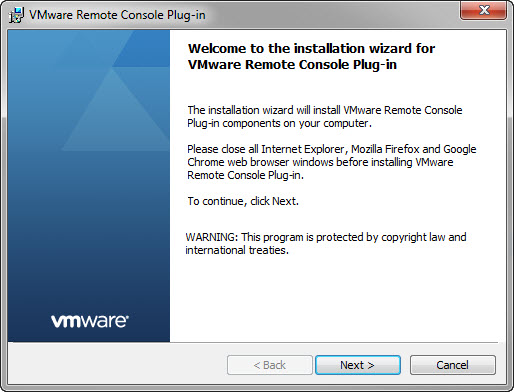The image size is (514, 392).
Task: Click the greyed-out < Back button
Action: pyautogui.click(x=270, y=365)
